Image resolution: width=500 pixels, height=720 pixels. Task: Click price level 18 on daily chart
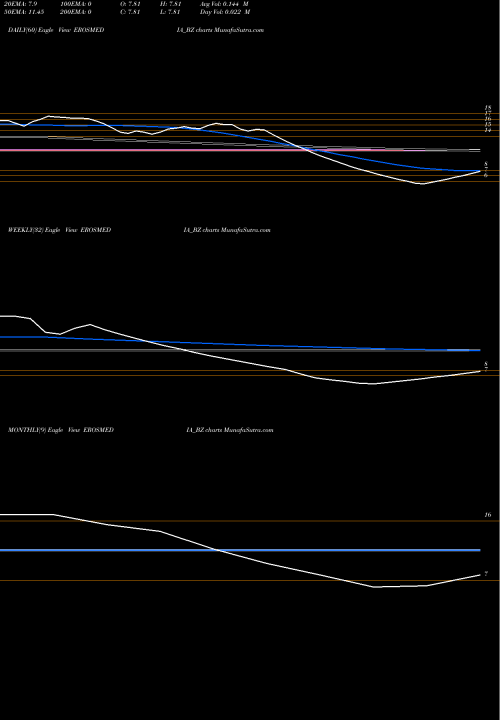(488, 108)
